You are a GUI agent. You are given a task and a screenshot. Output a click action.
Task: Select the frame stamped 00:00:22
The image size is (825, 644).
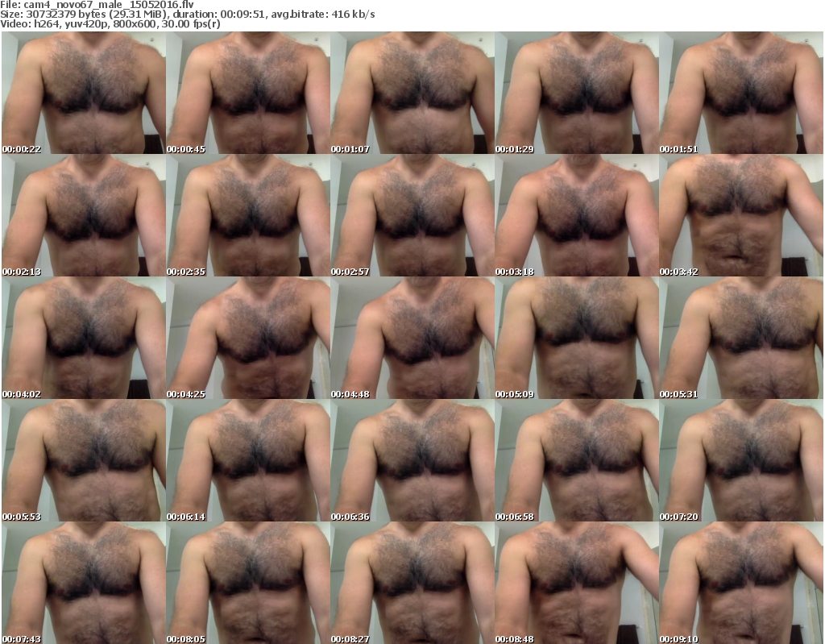[84, 93]
